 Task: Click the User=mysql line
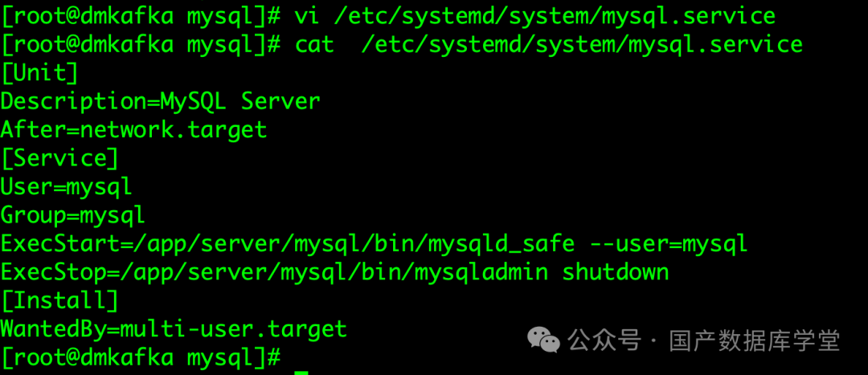(67, 186)
